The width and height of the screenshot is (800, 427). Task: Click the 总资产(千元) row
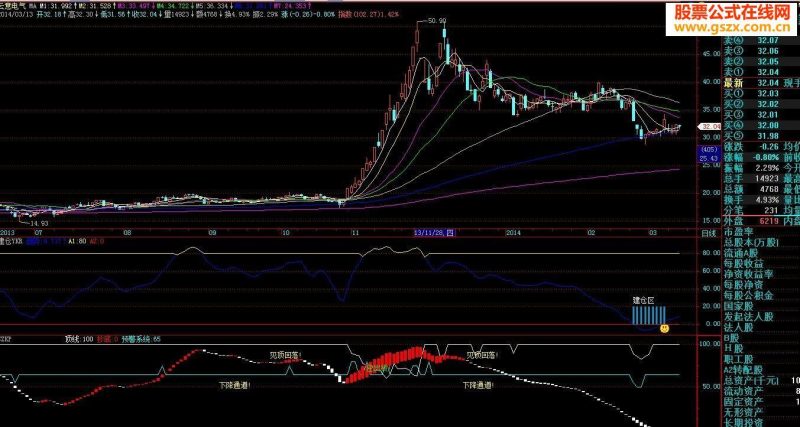[x=761, y=381]
